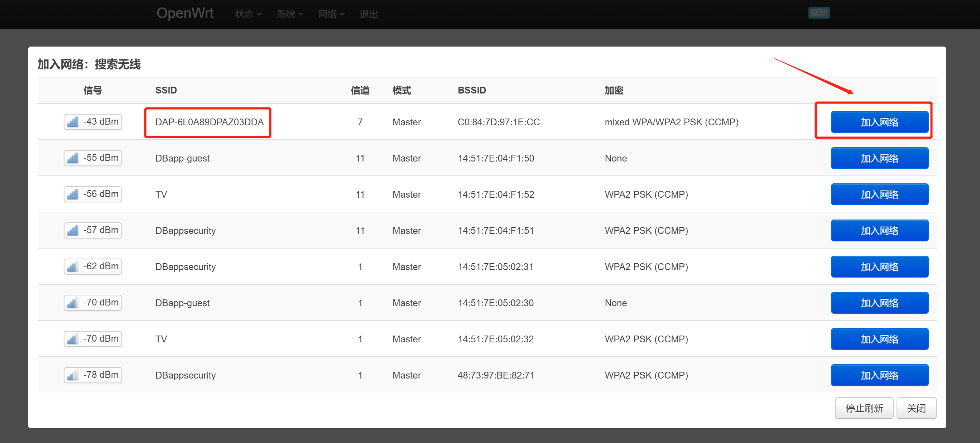
Task: Select SSID text DAP-6L0A89DPAZ03DDA
Action: click(x=209, y=122)
